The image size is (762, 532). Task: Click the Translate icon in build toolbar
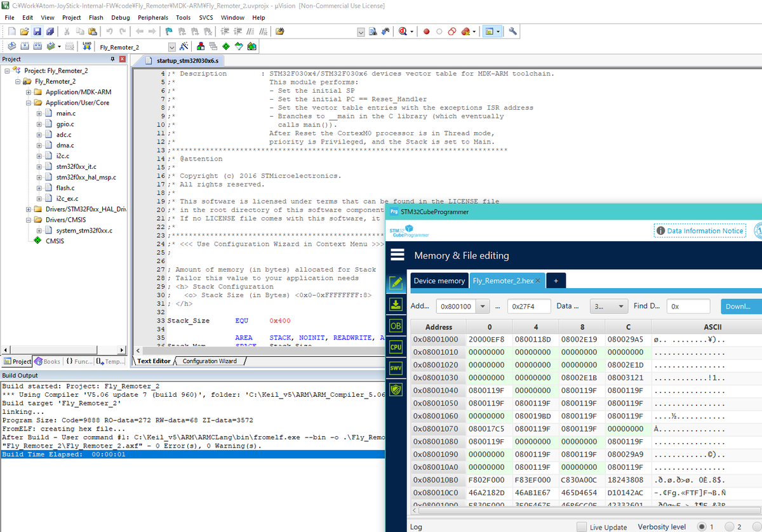tap(11, 46)
